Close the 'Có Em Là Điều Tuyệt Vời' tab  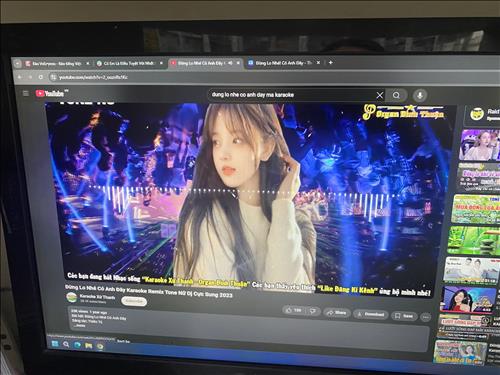tap(161, 63)
